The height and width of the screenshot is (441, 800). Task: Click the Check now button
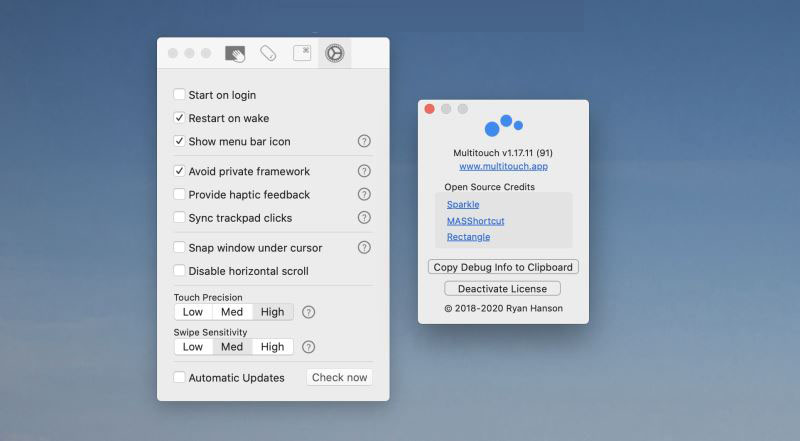coord(339,377)
